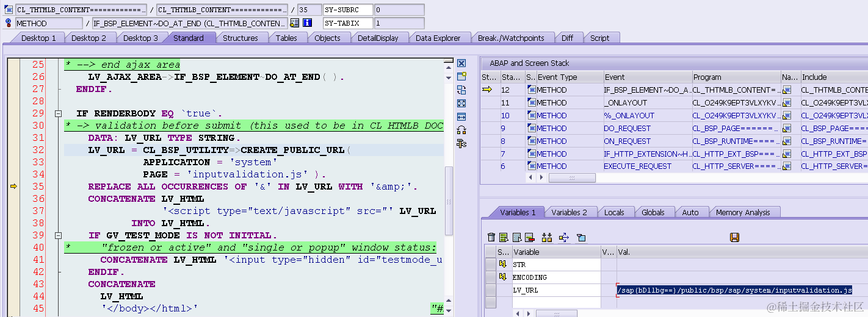The image size is (868, 317).
Task: Click the editor vertical scrollbar thumb
Action: click(449, 201)
